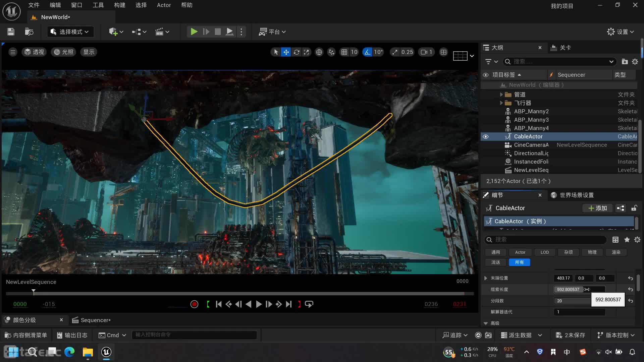Screen dimensions: 644x362
Task: Open the blueprints dropdown in the toolbar
Action: [x=139, y=32]
